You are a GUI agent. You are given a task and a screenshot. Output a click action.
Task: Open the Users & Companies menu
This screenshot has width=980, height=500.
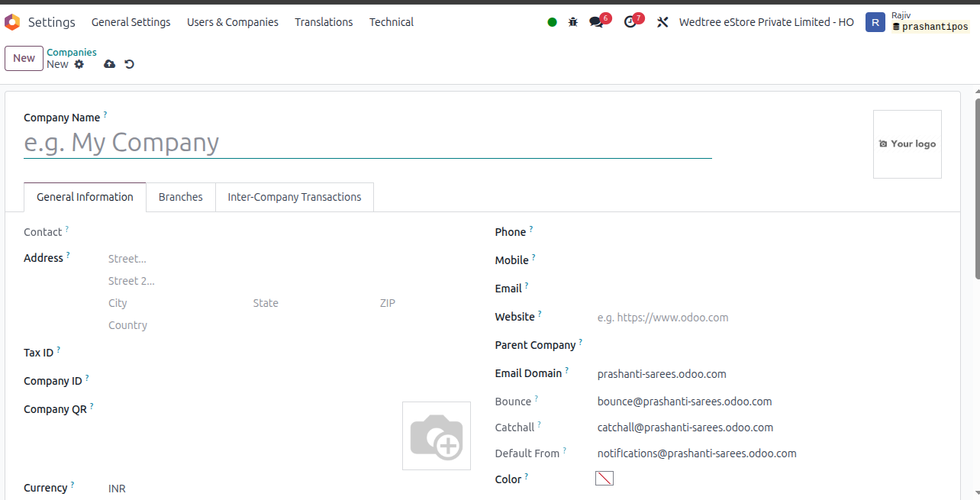pos(233,22)
